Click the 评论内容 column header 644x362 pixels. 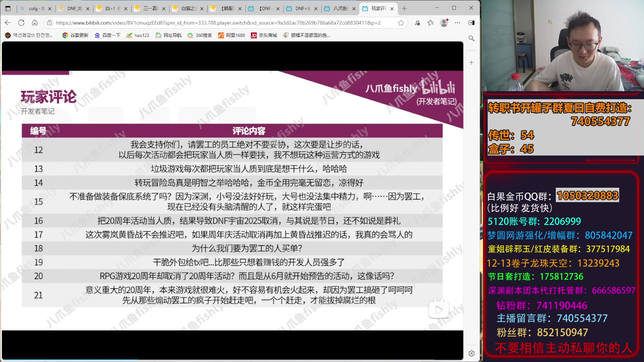pyautogui.click(x=249, y=131)
